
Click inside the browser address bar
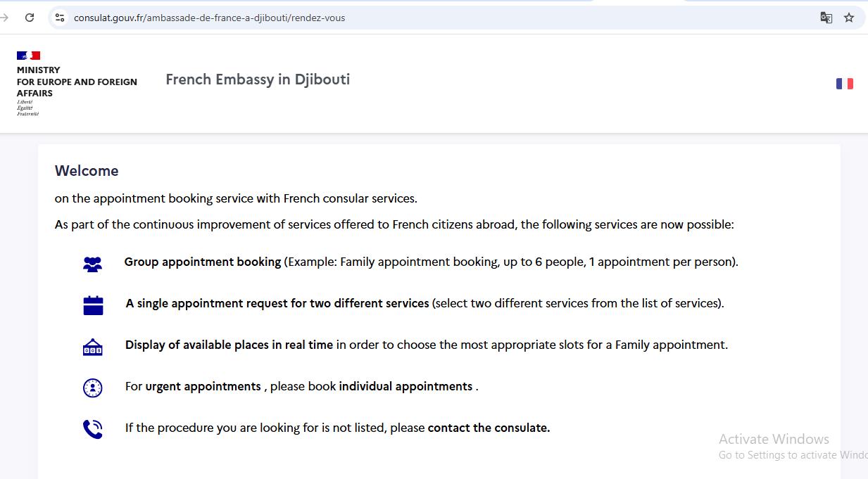tap(282, 18)
